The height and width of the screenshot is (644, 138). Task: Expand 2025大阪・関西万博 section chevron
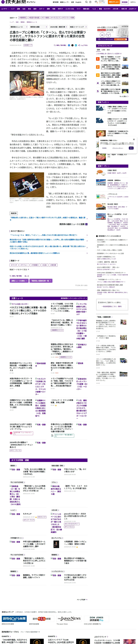tap(66, 27)
